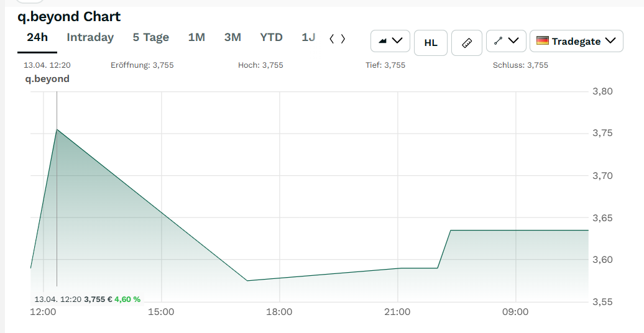Select the 3M time range
Viewport: 644px width, 333px height.
click(x=232, y=37)
